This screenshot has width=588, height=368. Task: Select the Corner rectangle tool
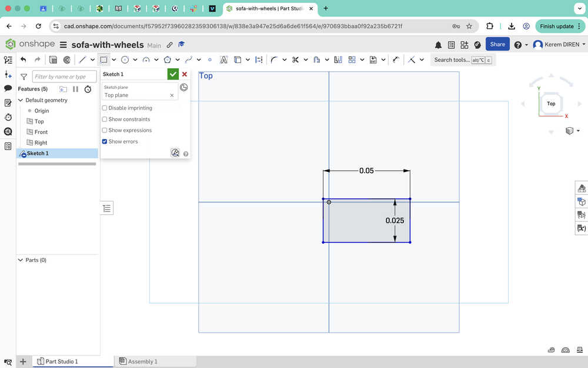pyautogui.click(x=103, y=59)
